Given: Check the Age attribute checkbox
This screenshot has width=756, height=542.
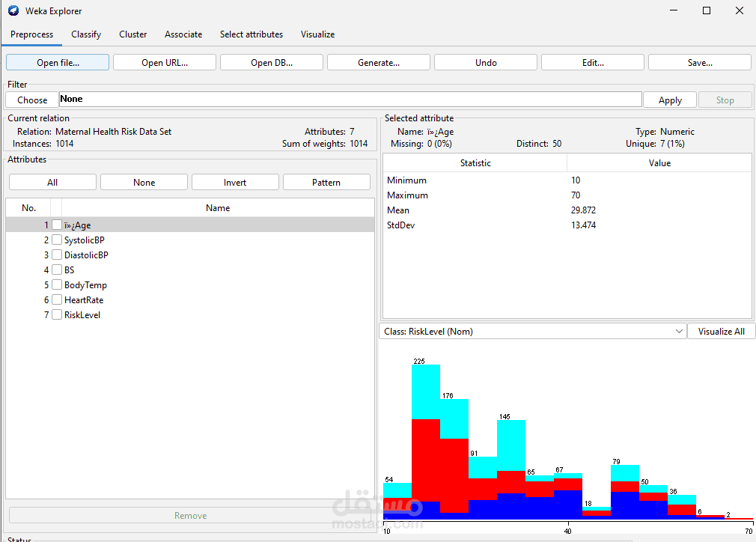Looking at the screenshot, I should tap(57, 225).
